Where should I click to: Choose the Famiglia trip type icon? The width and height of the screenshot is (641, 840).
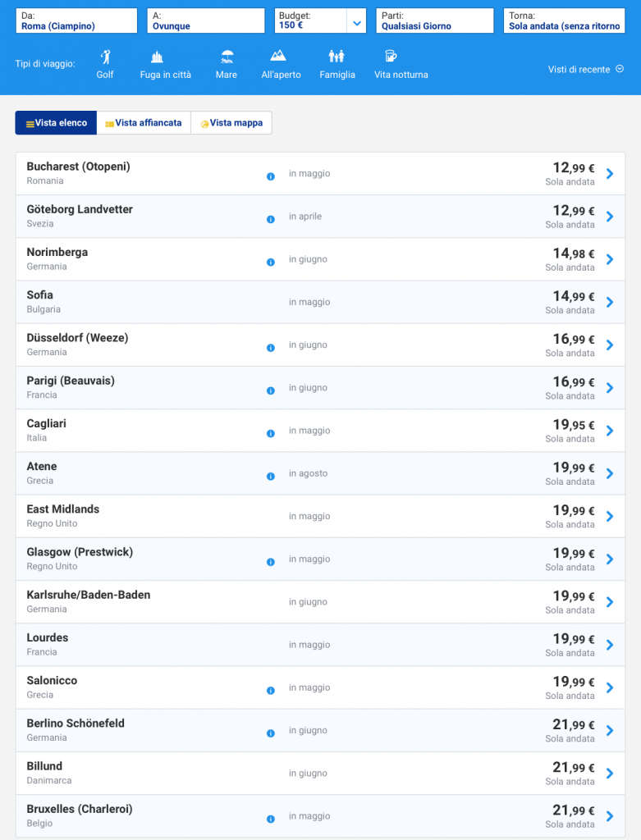337,57
